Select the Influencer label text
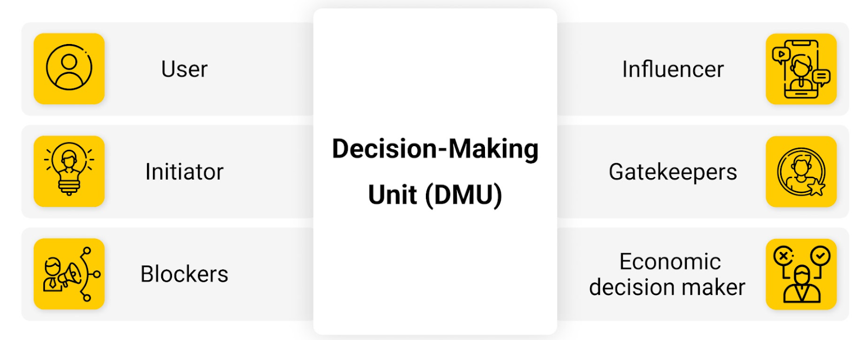This screenshot has height=340, width=868. coord(673,69)
